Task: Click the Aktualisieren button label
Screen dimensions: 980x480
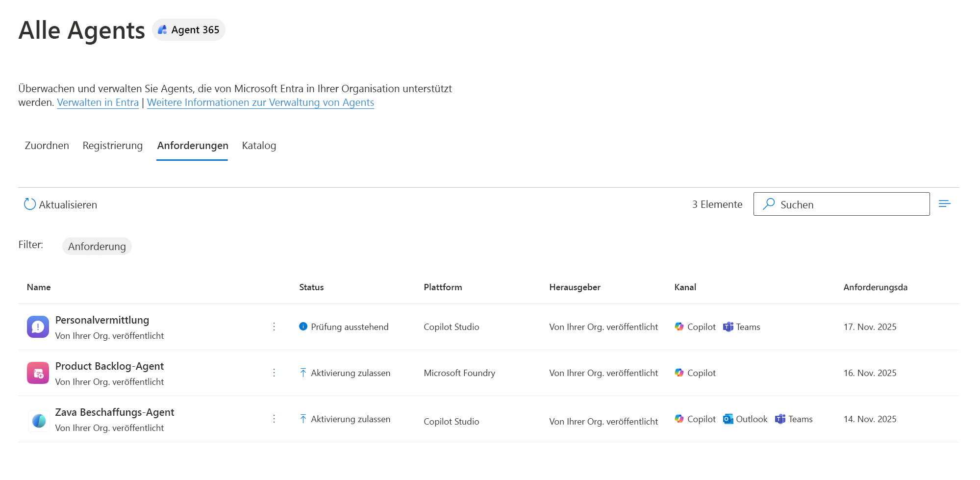Action: click(x=68, y=205)
